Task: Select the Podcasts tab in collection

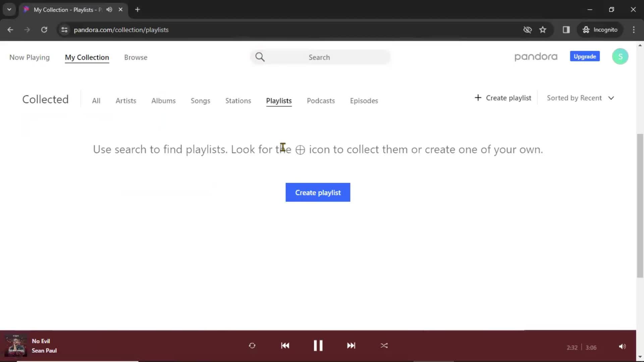Action: (x=321, y=100)
